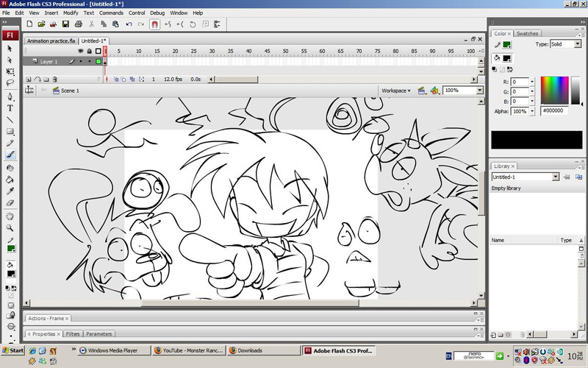Open the Library document dropdown
Viewport: 588px width, 368px height.
pos(556,177)
